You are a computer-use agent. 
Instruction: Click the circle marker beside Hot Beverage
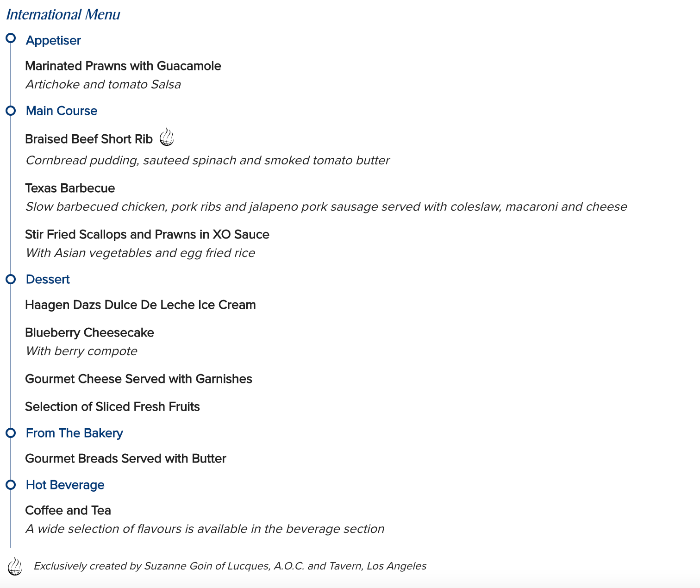(x=11, y=485)
